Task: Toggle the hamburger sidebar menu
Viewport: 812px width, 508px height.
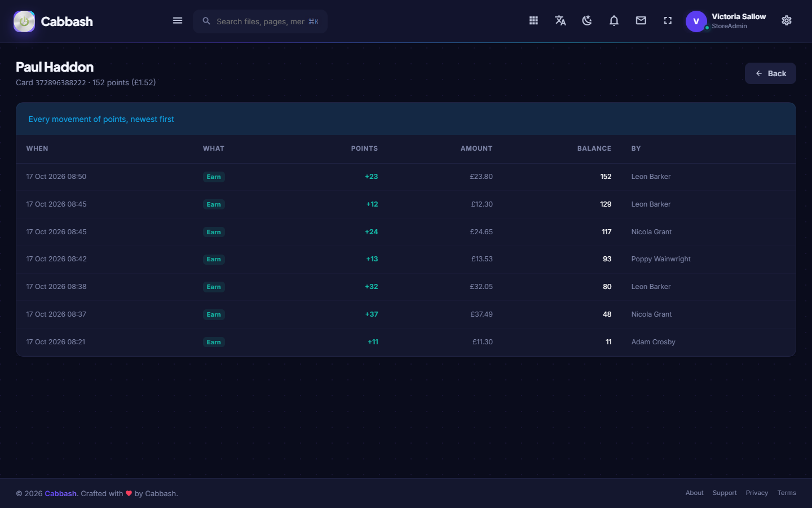Action: pyautogui.click(x=178, y=21)
